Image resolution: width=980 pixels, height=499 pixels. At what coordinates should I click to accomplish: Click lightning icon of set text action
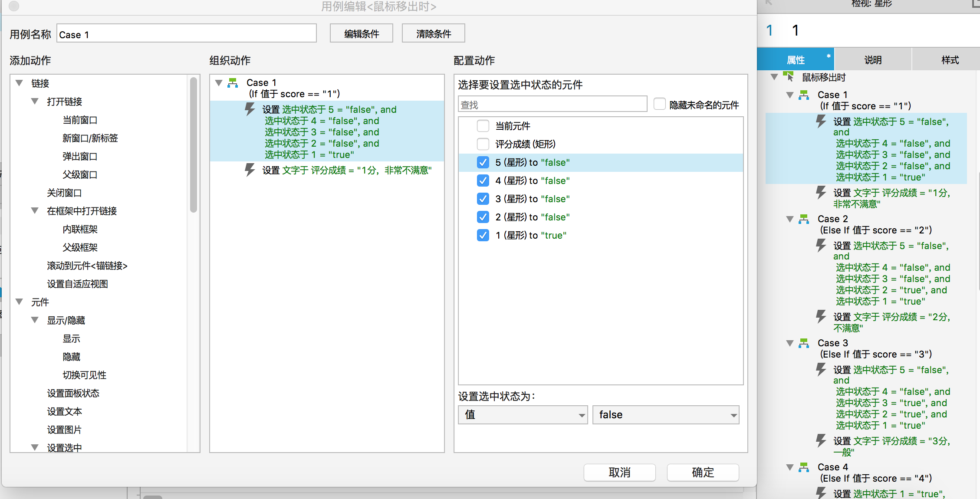click(x=250, y=170)
